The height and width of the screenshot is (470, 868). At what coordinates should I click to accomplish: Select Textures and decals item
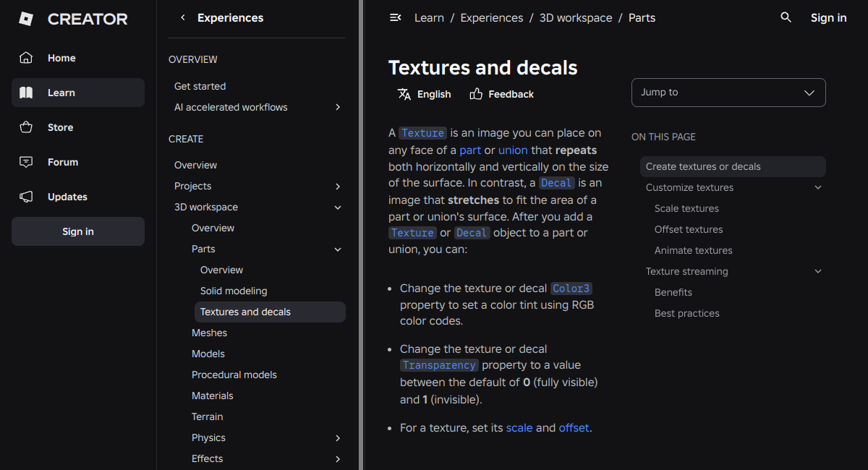(270, 312)
